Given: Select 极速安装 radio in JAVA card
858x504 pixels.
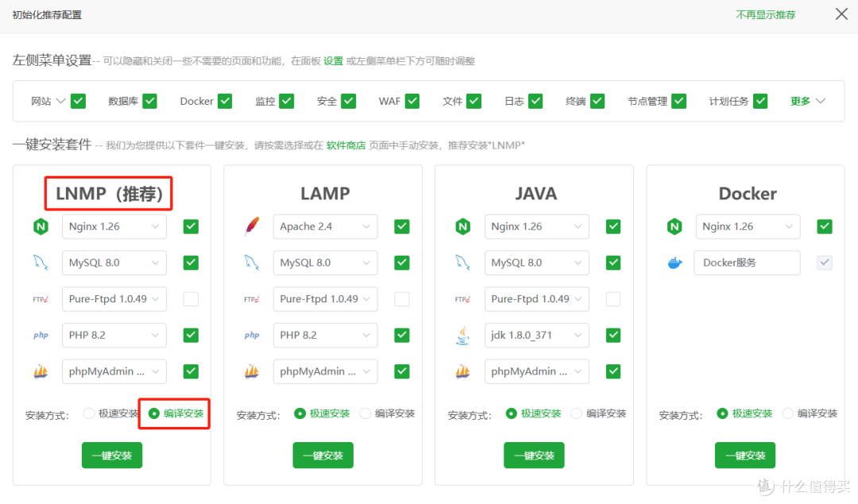Looking at the screenshot, I should click(x=511, y=414).
